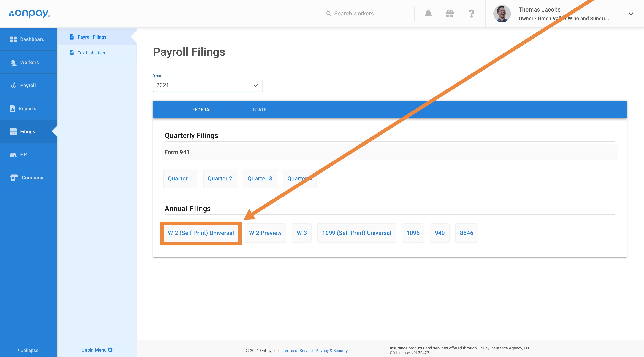This screenshot has height=357, width=644.
Task: Click the HR books icon
Action: pos(13,155)
